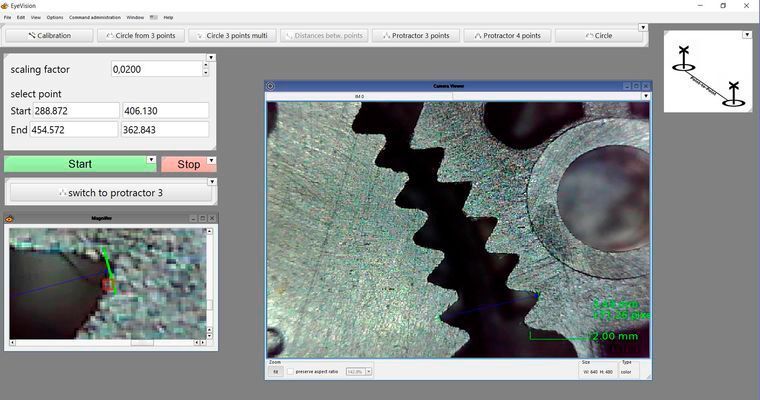
Task: Open the File menu
Action: point(7,17)
